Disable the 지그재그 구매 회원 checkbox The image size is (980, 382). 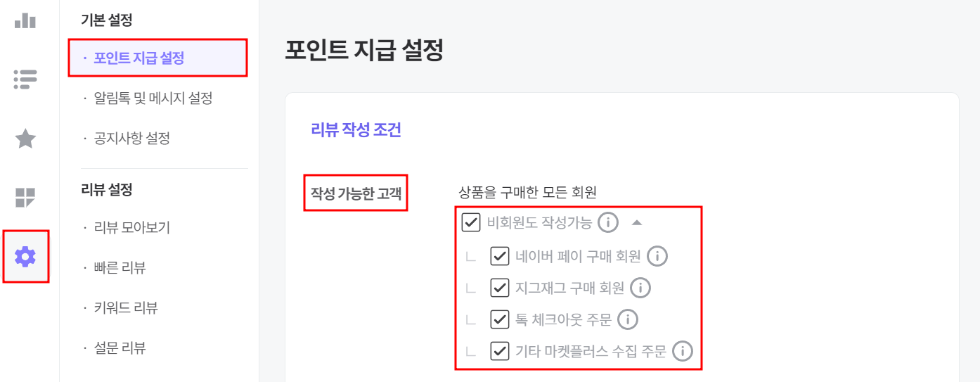click(x=499, y=288)
